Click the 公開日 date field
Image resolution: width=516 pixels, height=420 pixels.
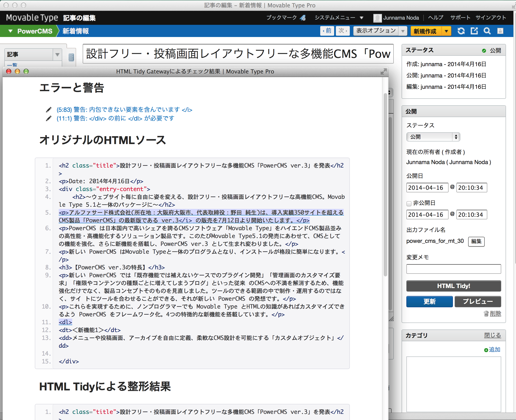click(x=427, y=188)
